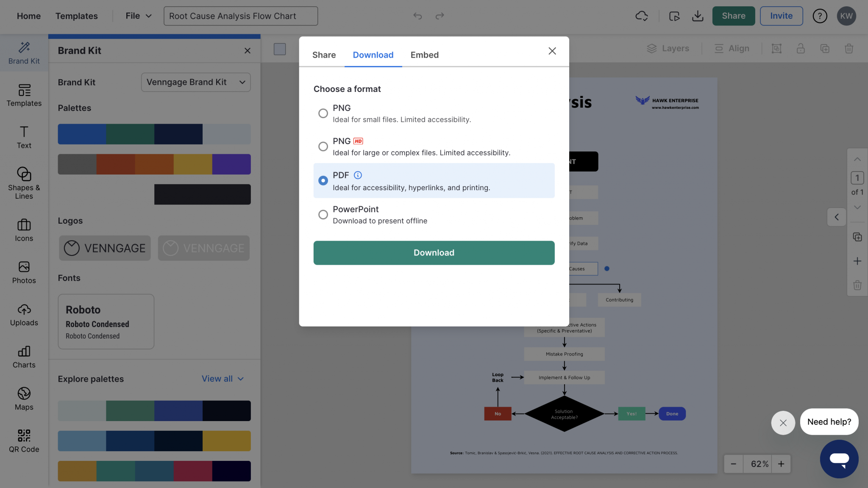This screenshot has width=868, height=488.
Task: Switch to the Share tab in dialog
Action: tap(324, 55)
